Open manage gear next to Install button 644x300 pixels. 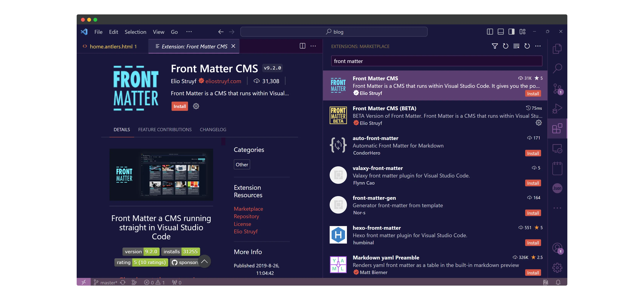pyautogui.click(x=196, y=106)
